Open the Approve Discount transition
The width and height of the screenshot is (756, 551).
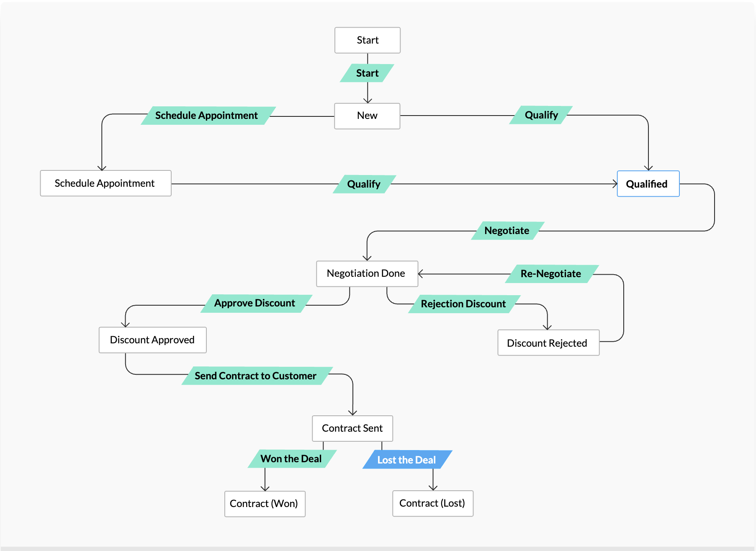255,303
